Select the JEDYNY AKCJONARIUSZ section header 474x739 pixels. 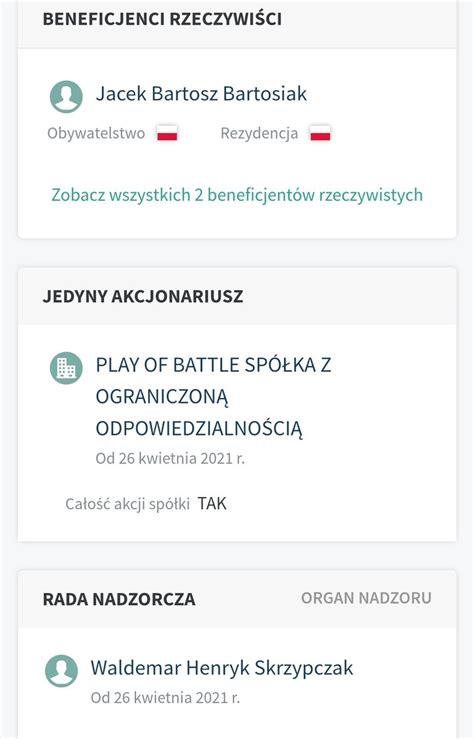pyautogui.click(x=143, y=296)
